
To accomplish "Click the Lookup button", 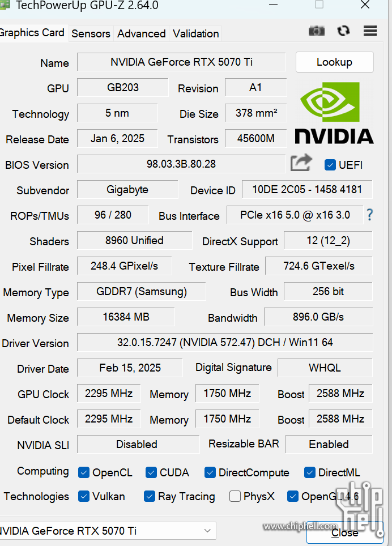I will [335, 62].
